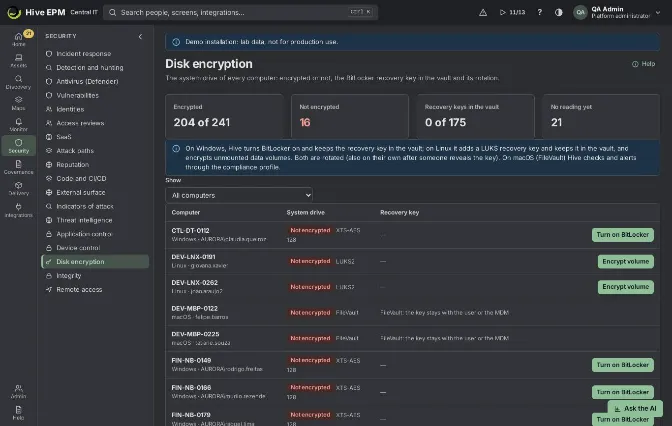This screenshot has height=426, width=672.
Task: Go to Identities
Action: point(70,109)
